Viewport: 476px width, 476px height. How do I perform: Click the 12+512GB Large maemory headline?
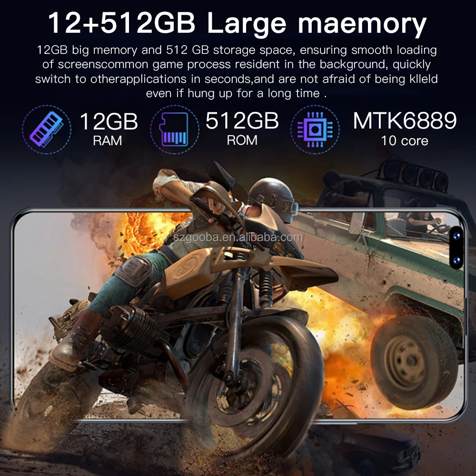click(x=238, y=23)
